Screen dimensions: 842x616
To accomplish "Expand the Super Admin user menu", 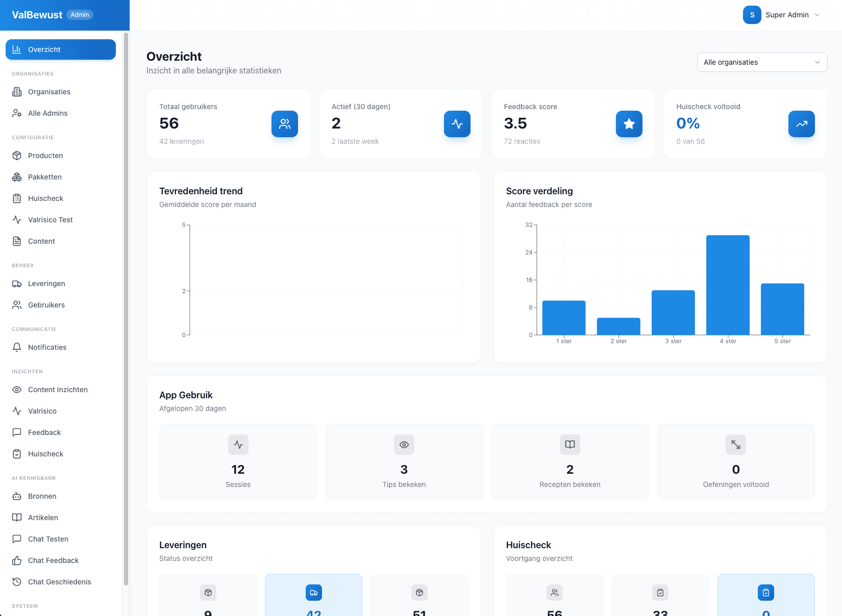I will [x=816, y=15].
